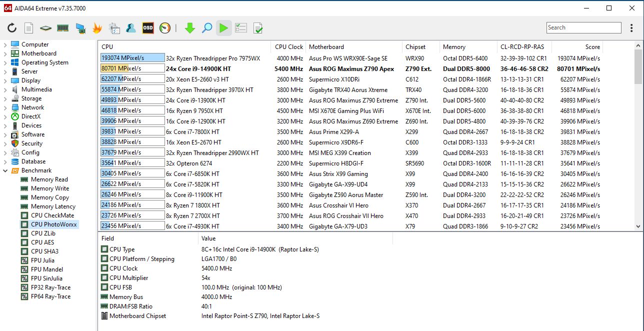Image resolution: width=644 pixels, height=331 pixels.
Task: Select CPU PhotoWorxx in the tree
Action: pos(53,224)
